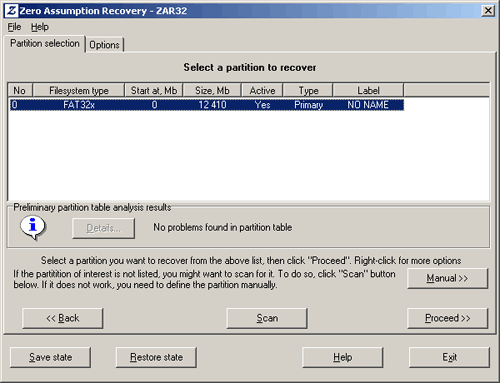Start a partition Scan

point(267,318)
